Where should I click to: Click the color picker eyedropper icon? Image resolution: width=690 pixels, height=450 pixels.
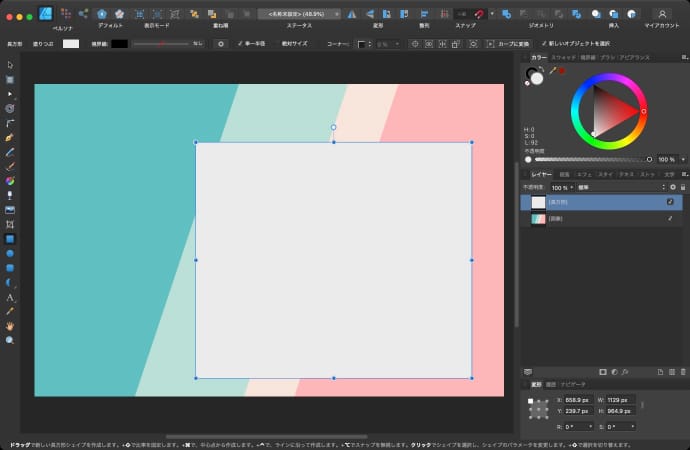551,70
